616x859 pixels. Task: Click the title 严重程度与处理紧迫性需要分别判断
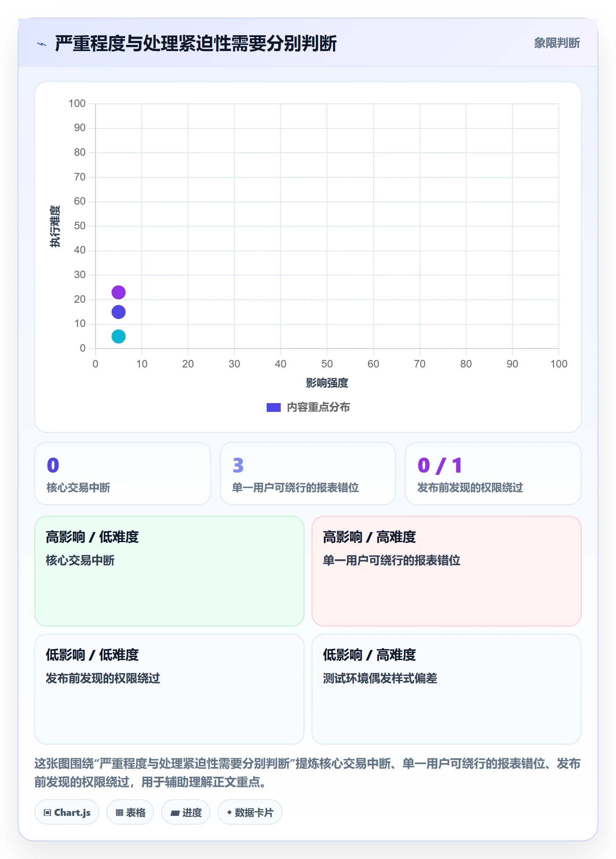196,44
